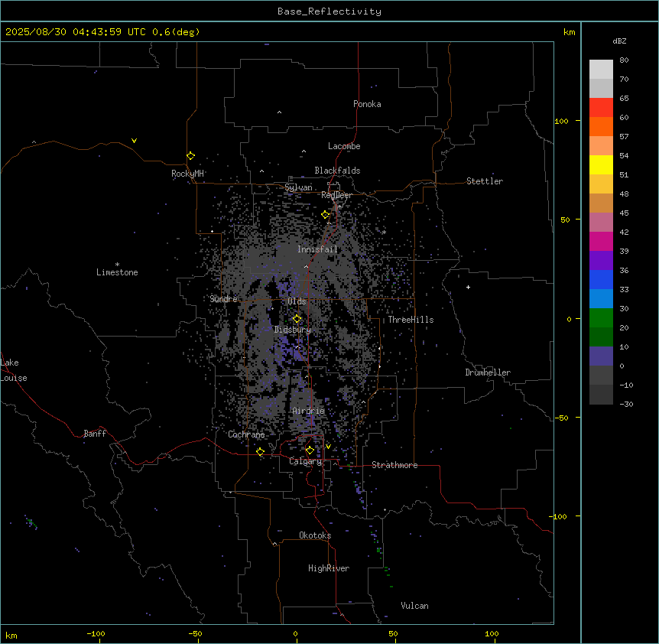Click the -50 tick on the horizontal axis

[195, 633]
